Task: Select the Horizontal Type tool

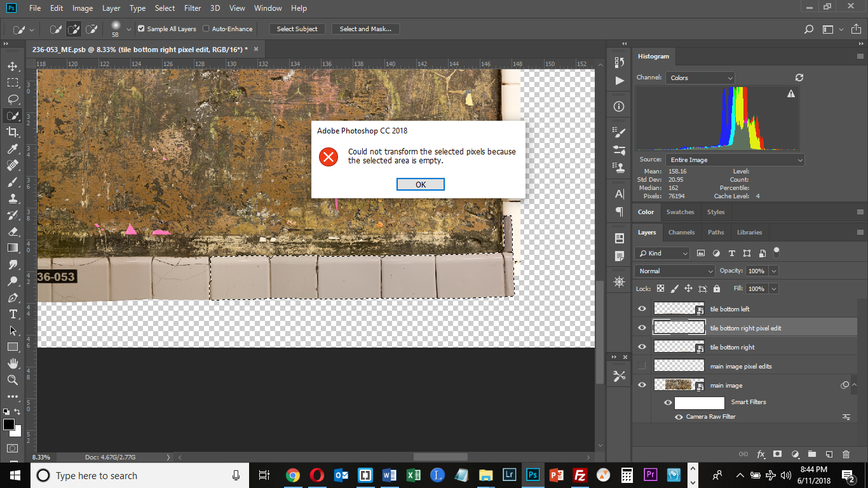Action: (13, 314)
